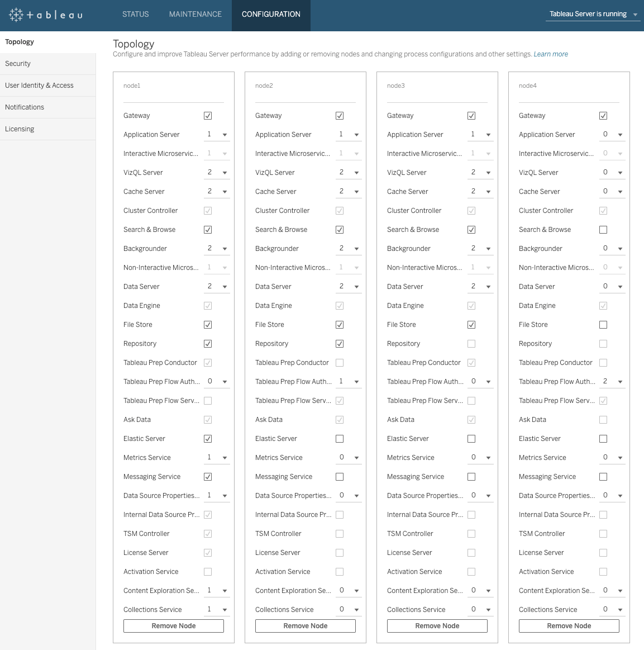Screen dimensions: 644x650
Task: Open Licensing in the sidebar
Action: 47,129
